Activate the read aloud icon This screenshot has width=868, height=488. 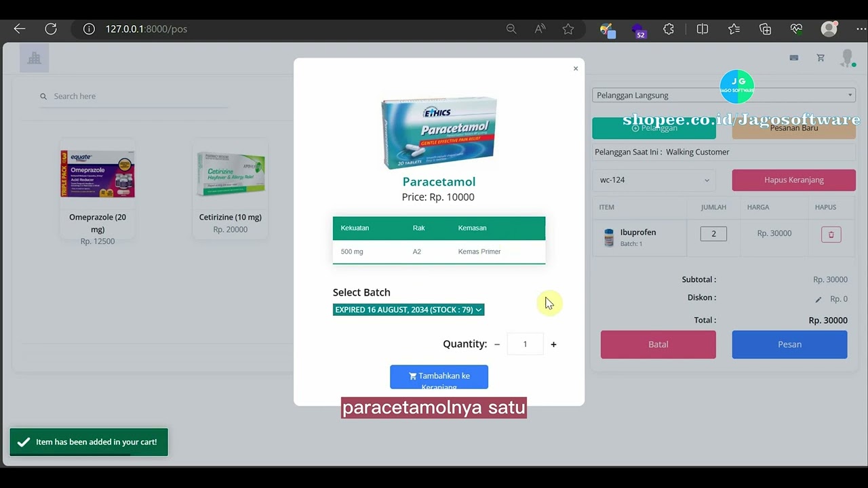click(x=540, y=28)
